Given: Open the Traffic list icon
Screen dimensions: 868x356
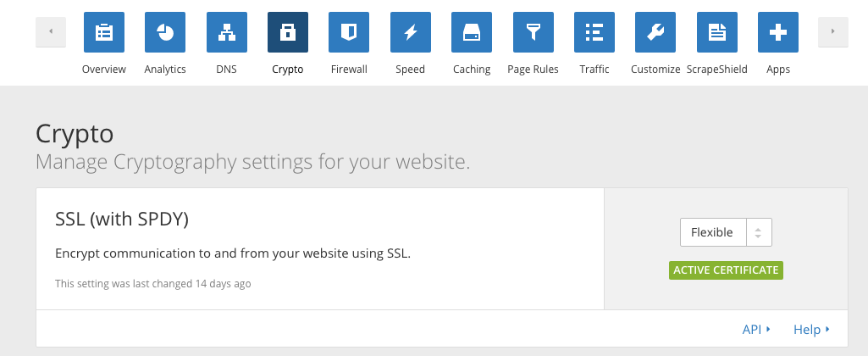Looking at the screenshot, I should (594, 32).
